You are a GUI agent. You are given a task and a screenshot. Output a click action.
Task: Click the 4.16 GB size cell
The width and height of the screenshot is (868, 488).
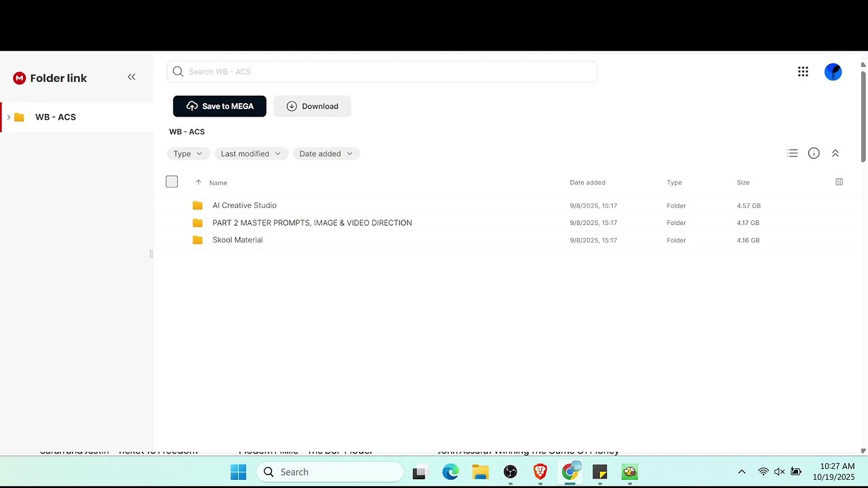748,240
